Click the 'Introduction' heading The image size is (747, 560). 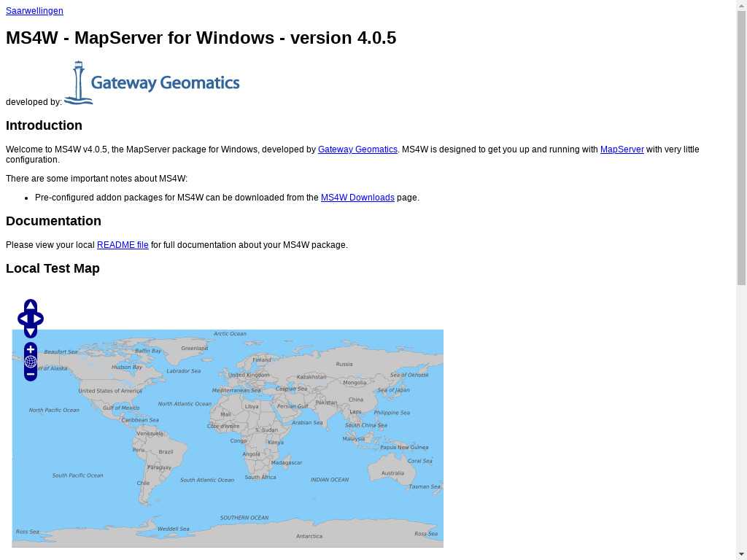44,125
